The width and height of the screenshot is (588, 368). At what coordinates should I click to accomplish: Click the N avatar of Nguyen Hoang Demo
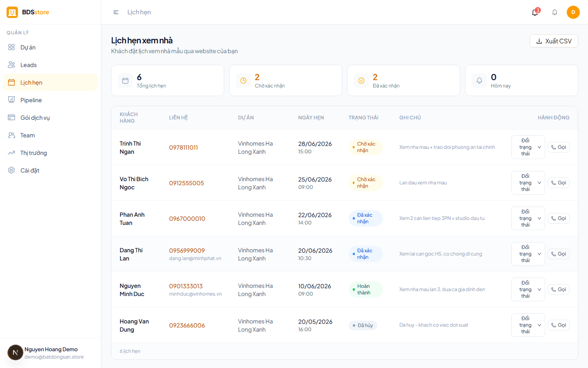15,352
